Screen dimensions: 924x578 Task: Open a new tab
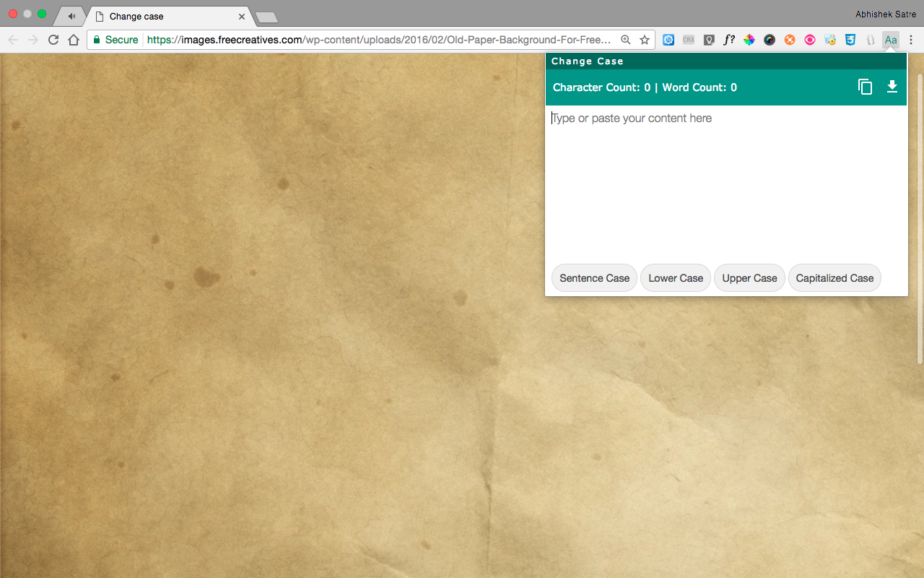(266, 17)
